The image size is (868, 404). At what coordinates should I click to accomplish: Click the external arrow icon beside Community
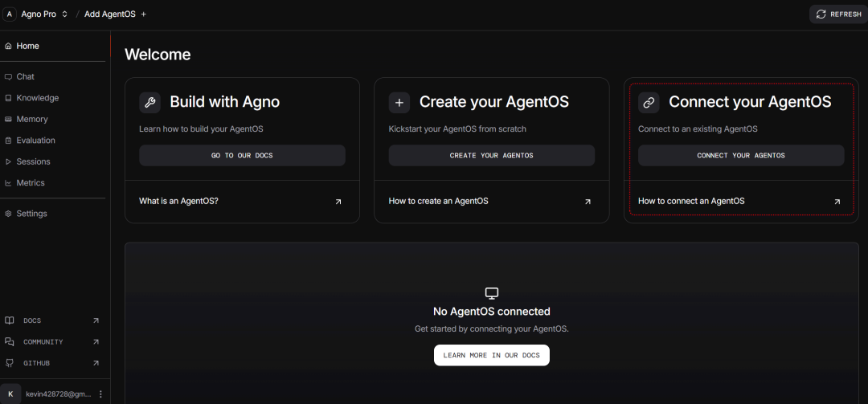tap(96, 342)
